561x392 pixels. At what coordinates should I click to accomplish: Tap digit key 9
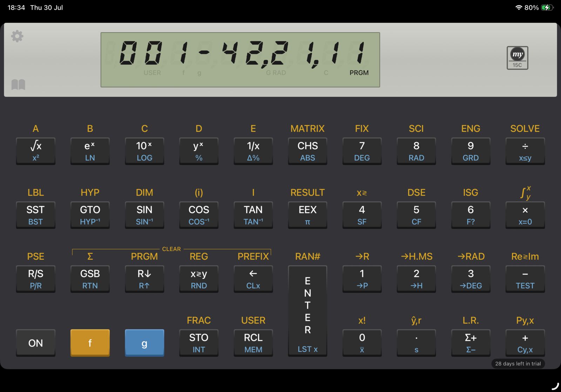(471, 151)
